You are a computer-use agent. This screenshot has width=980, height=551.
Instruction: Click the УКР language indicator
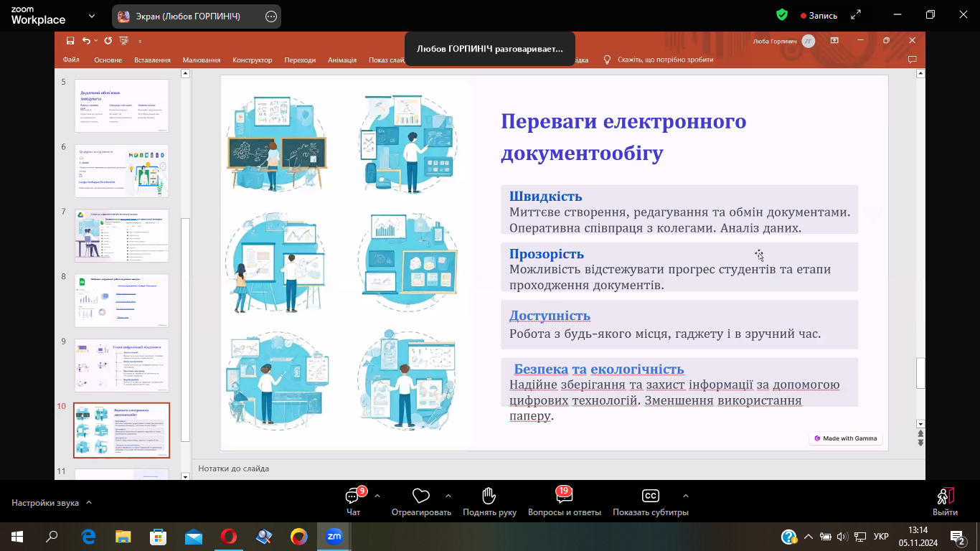pyautogui.click(x=882, y=537)
